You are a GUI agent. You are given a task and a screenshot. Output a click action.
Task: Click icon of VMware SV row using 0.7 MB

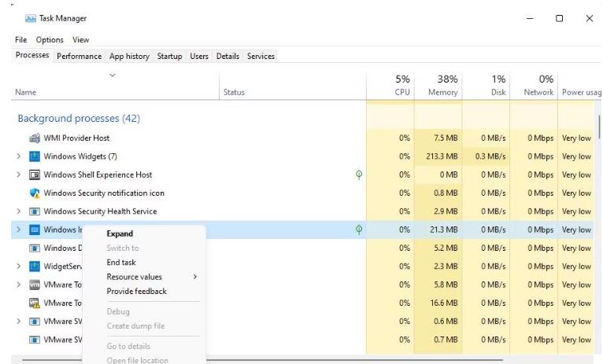click(x=35, y=340)
